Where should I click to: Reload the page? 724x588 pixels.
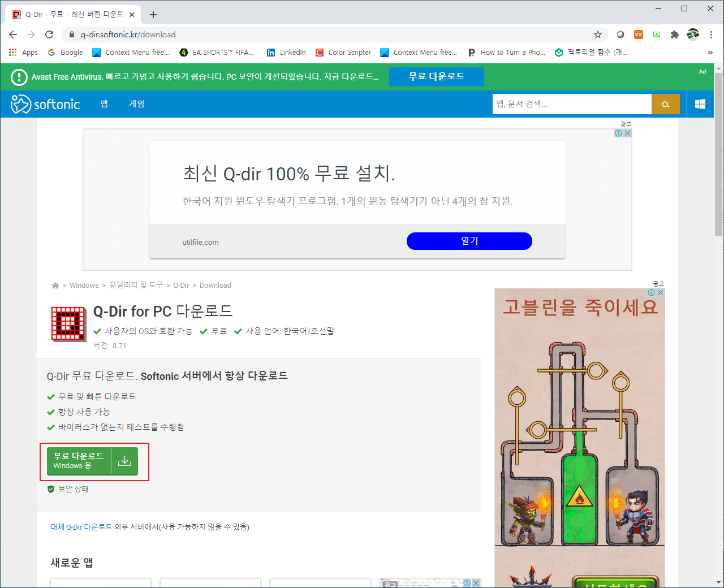pyautogui.click(x=49, y=34)
